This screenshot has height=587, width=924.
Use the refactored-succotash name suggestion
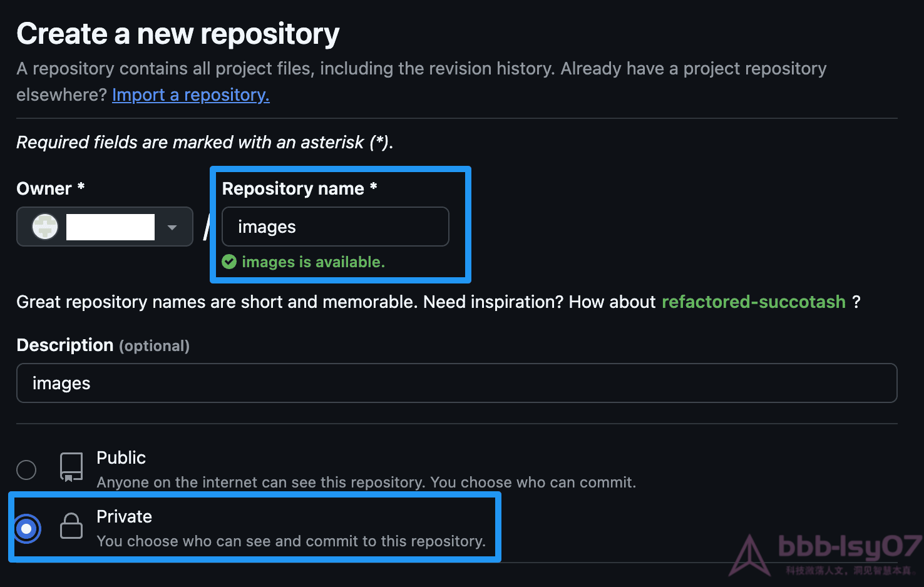(x=754, y=302)
